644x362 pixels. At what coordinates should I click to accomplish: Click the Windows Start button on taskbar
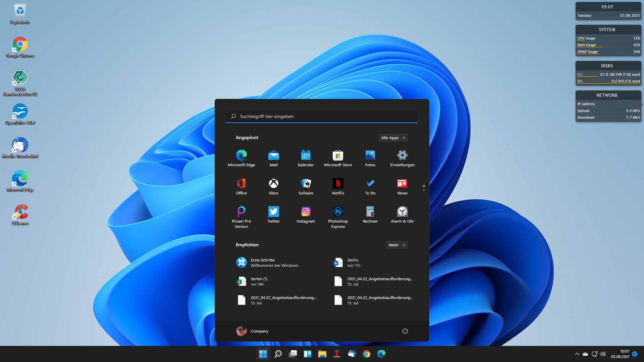point(263,354)
